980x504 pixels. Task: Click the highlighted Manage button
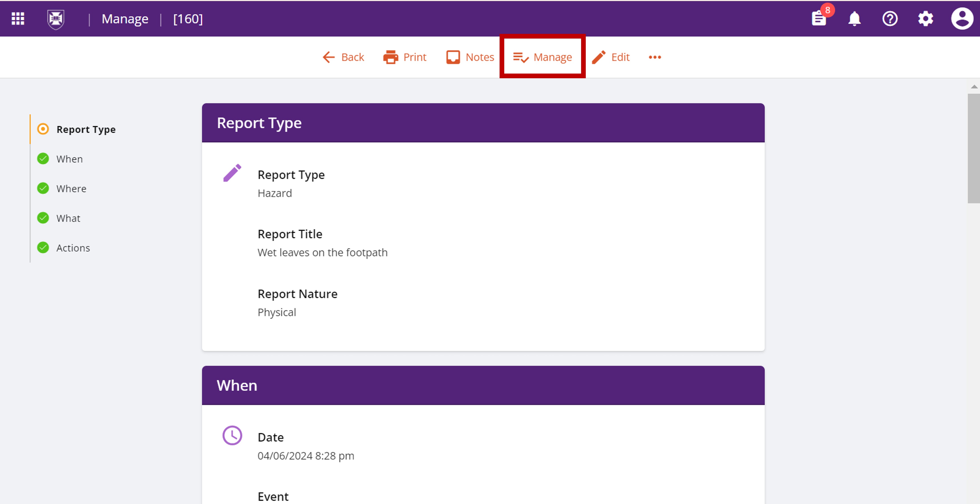click(542, 57)
